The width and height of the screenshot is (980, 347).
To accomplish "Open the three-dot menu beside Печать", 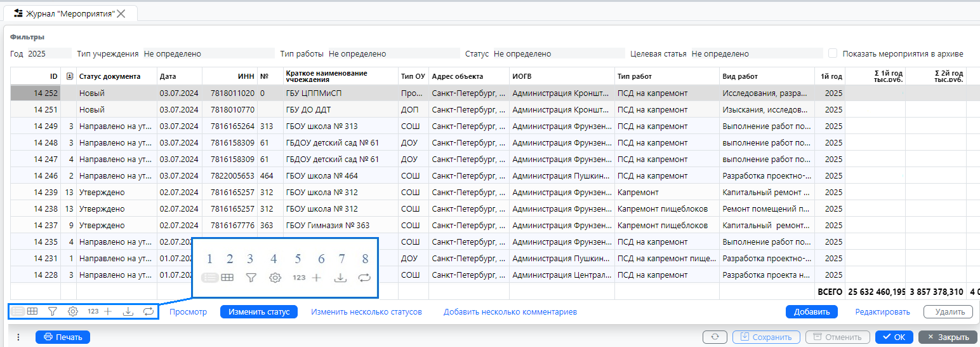I will point(18,337).
